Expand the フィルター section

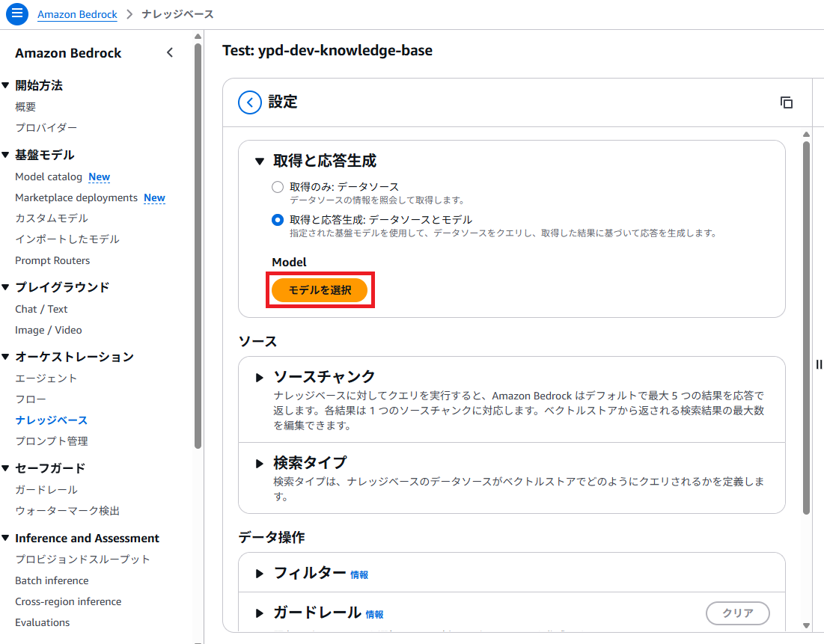(x=259, y=574)
